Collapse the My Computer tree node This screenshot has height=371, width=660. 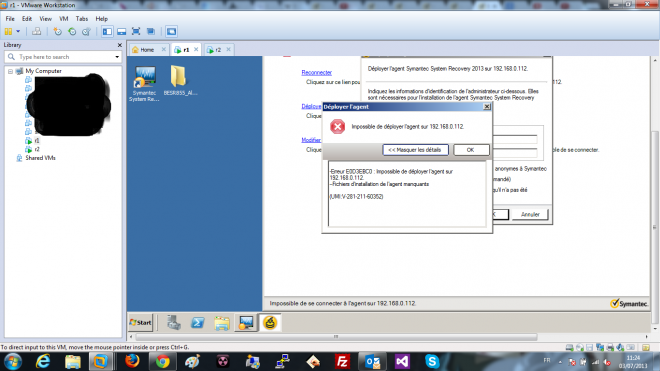pos(11,71)
